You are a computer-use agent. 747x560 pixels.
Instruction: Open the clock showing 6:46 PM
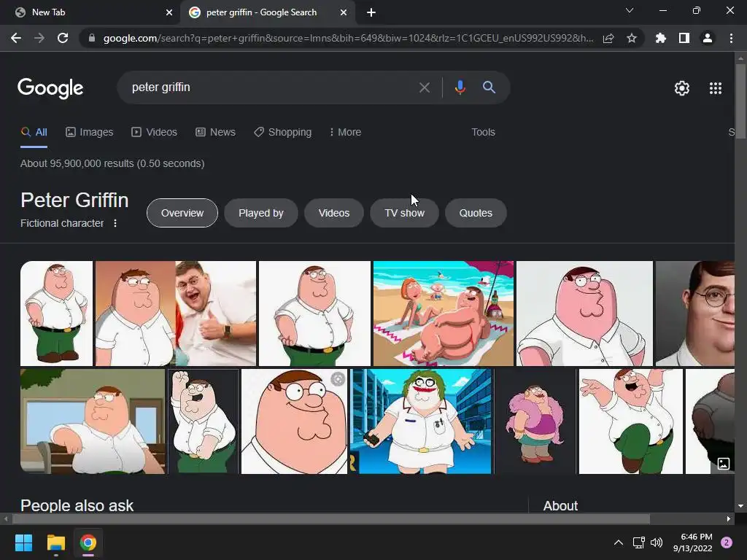[693, 542]
